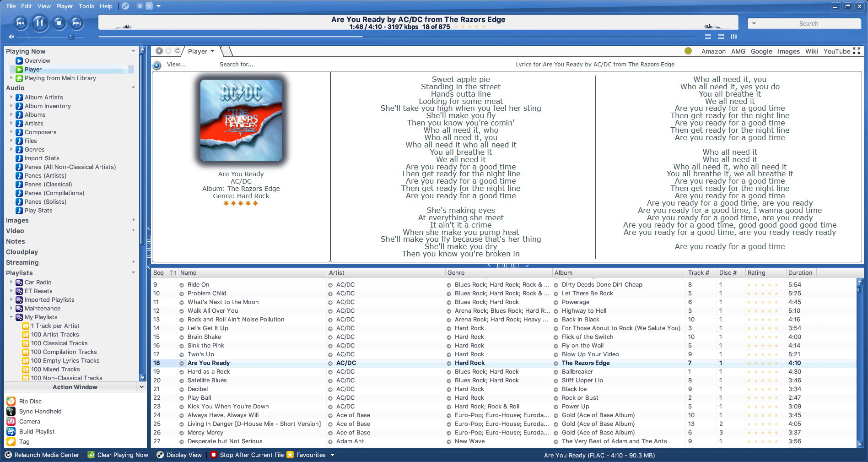The width and height of the screenshot is (868, 462).
Task: Open the View menu
Action: (44, 6)
